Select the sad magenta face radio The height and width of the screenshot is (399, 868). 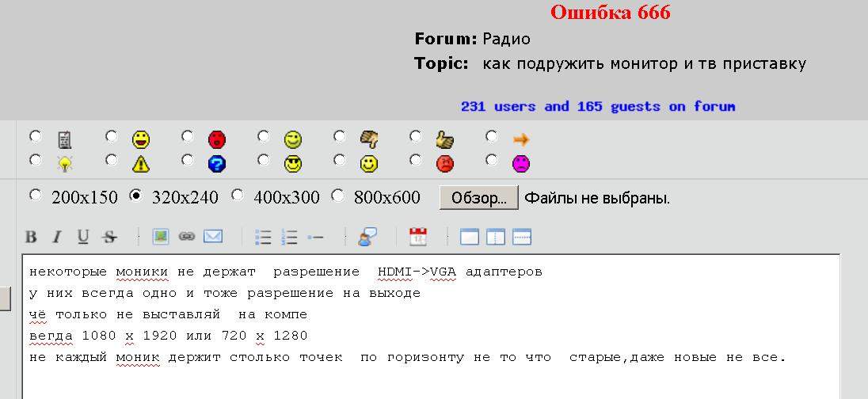[492, 160]
